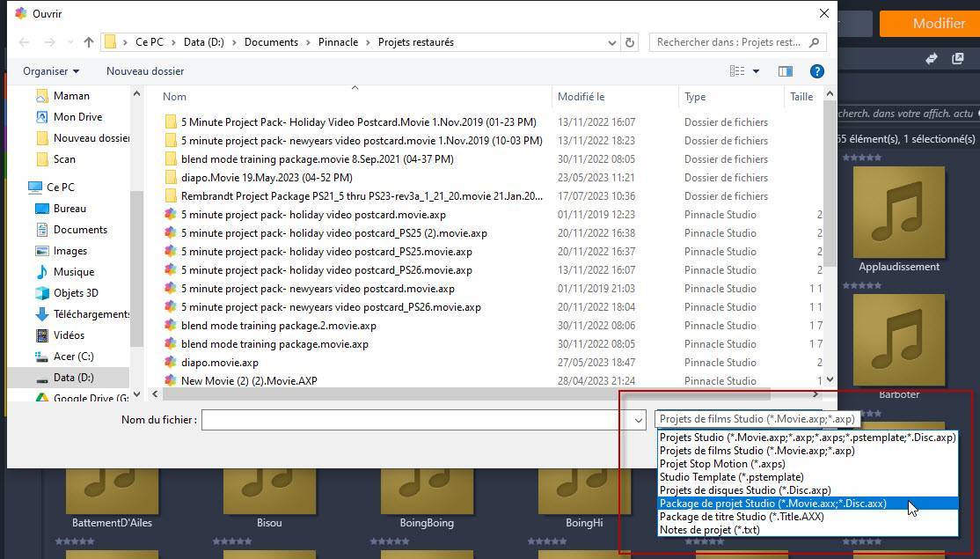Select Projet Stop Motion (*.axps) filter
The height and width of the screenshot is (559, 980).
[x=808, y=464]
